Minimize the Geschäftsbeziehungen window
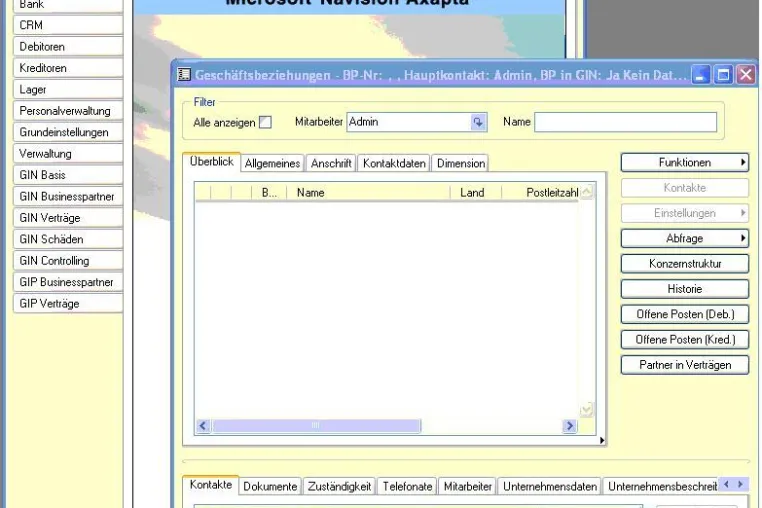The image size is (762, 508). coord(700,75)
